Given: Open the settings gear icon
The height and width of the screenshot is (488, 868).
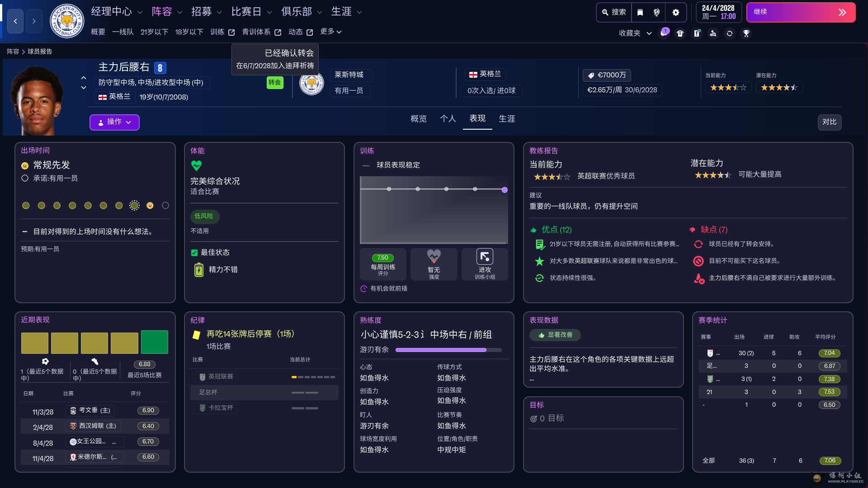Looking at the screenshot, I should [x=676, y=12].
